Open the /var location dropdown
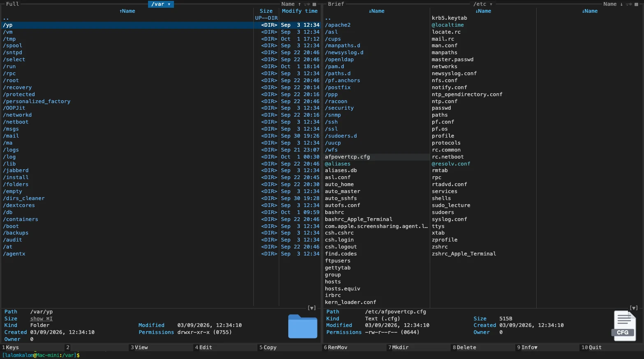This screenshot has width=644, height=359. coord(161,4)
